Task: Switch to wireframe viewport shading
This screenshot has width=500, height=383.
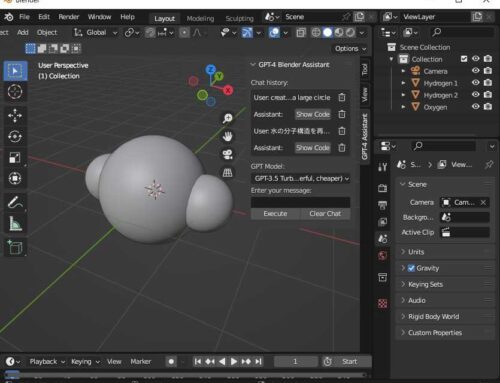Action: click(316, 32)
